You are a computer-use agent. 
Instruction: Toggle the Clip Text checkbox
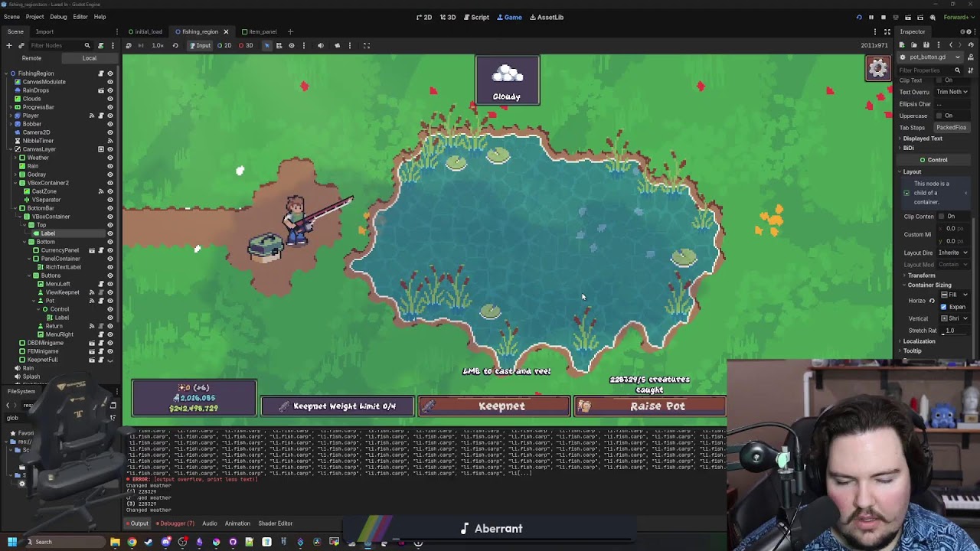tap(941, 80)
